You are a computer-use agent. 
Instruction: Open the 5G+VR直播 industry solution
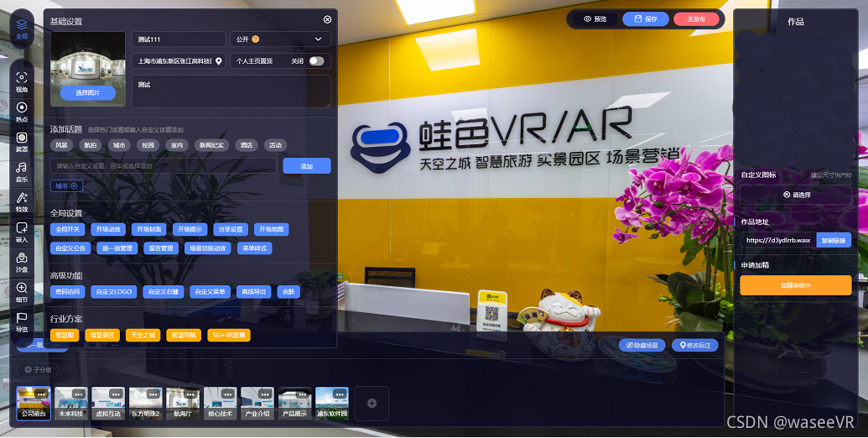pyautogui.click(x=229, y=335)
